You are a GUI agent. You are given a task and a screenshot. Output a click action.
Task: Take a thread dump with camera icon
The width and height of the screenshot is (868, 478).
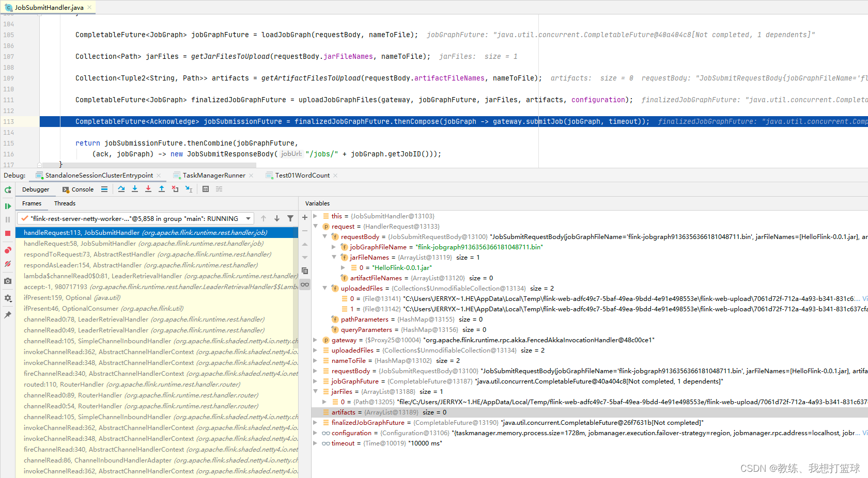click(8, 281)
